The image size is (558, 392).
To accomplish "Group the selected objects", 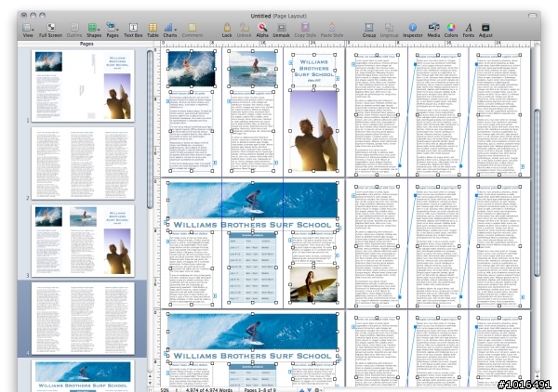I will [369, 31].
